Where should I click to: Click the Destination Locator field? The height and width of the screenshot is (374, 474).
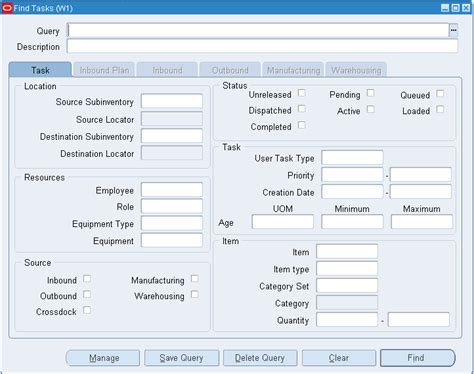pos(172,153)
